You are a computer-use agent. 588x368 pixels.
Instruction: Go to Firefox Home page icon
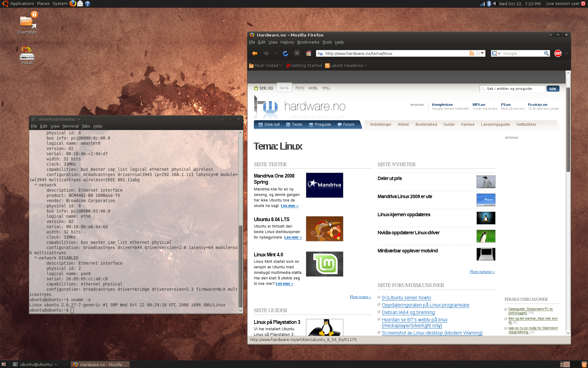[x=308, y=53]
